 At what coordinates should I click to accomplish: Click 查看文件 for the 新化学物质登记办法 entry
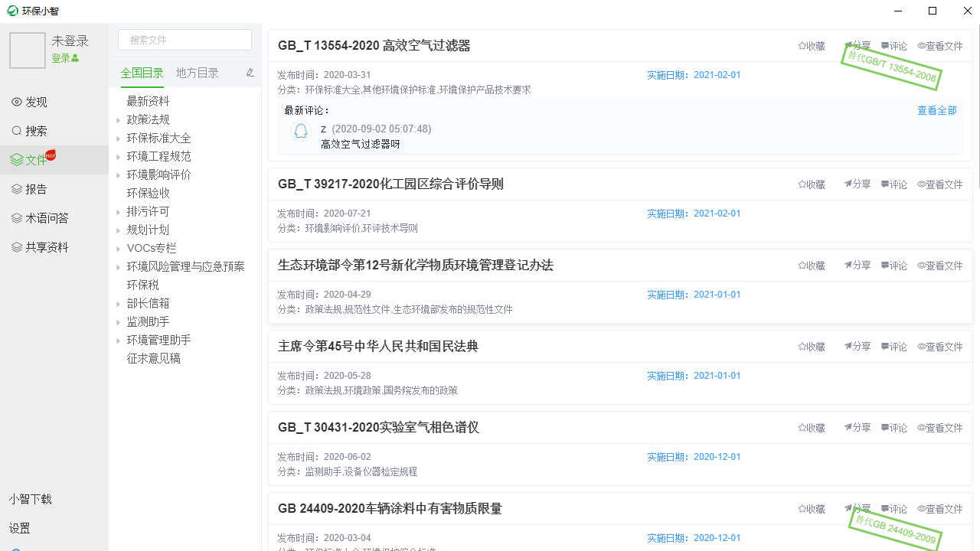pyautogui.click(x=939, y=265)
